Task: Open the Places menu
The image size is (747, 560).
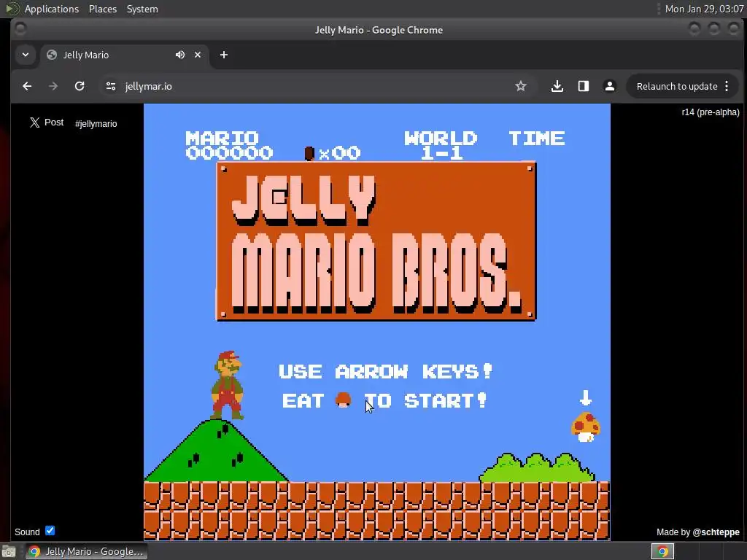Action: click(103, 9)
